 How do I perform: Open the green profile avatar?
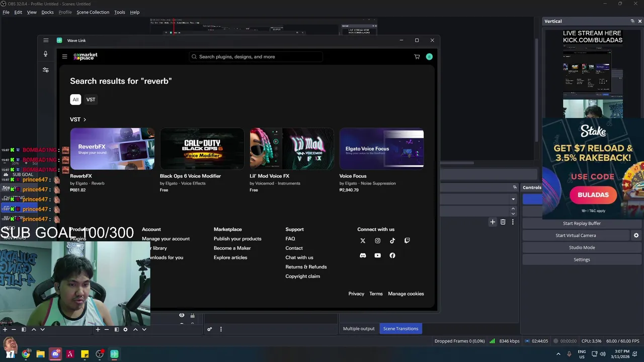tap(429, 57)
